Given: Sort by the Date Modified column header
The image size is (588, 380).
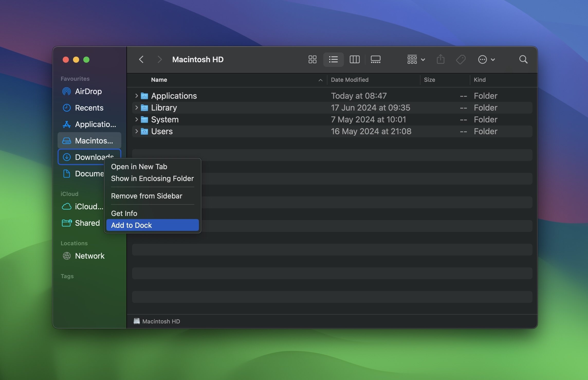Looking at the screenshot, I should tap(350, 80).
